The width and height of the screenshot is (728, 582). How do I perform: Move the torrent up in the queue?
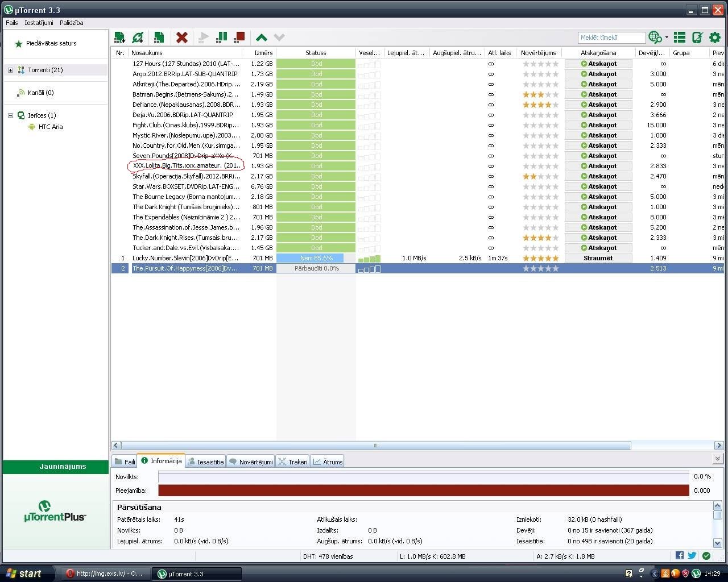coord(262,38)
